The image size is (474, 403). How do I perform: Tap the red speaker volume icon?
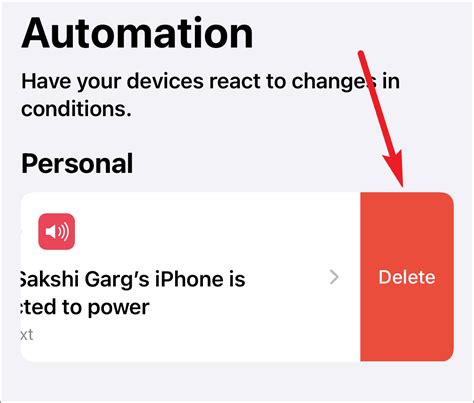point(56,231)
